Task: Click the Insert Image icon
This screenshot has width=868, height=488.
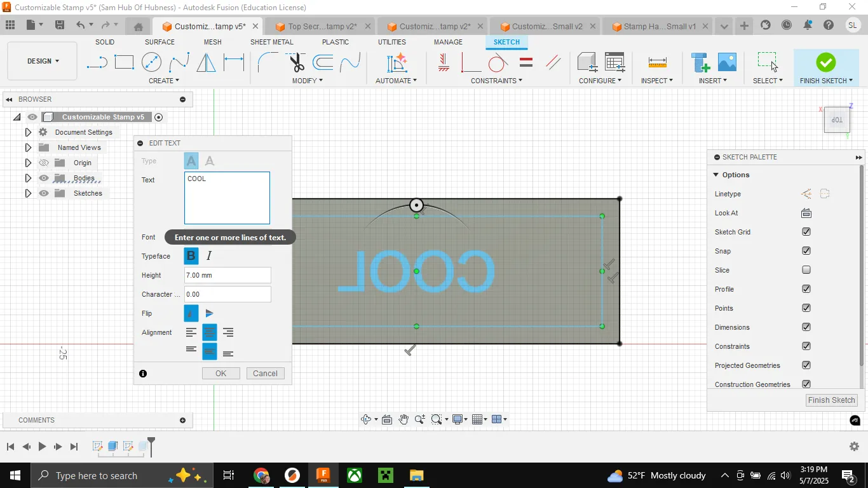Action: tap(727, 62)
